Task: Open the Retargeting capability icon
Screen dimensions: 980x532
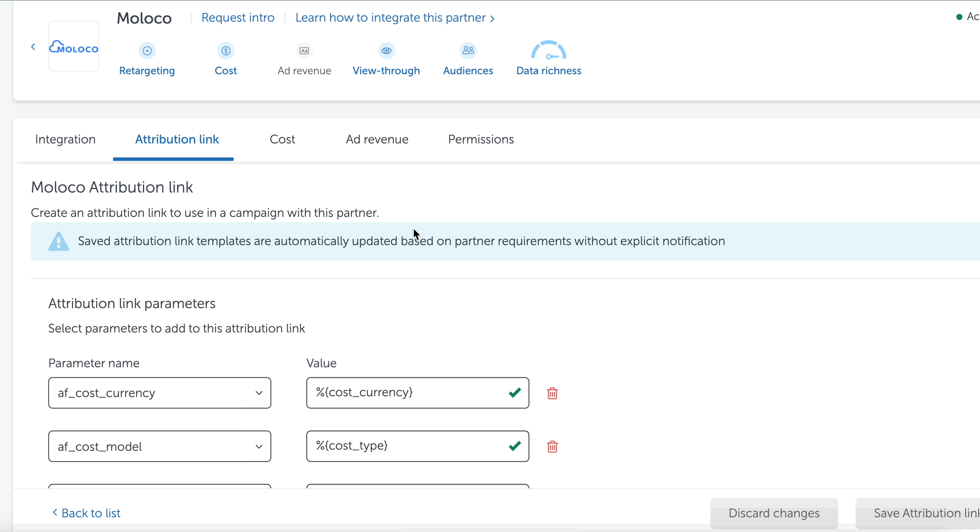Action: (147, 51)
